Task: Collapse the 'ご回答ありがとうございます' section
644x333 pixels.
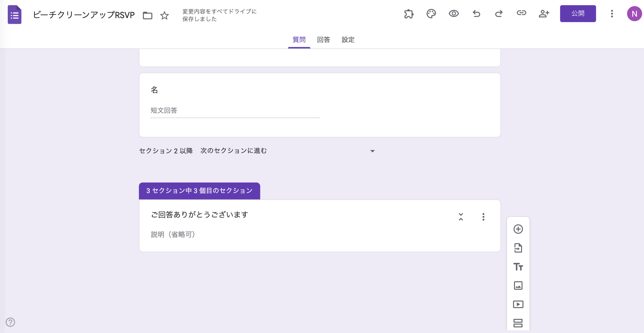Action: coord(461,217)
